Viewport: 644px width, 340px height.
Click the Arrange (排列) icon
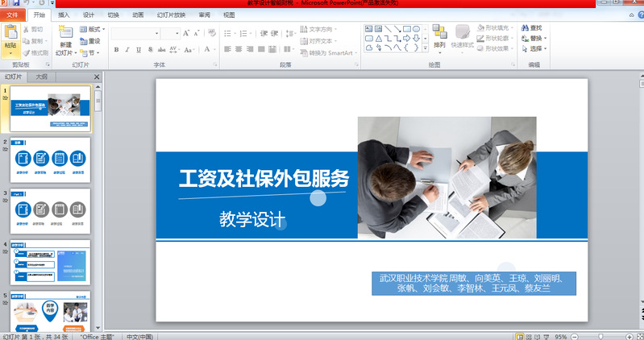(x=439, y=32)
